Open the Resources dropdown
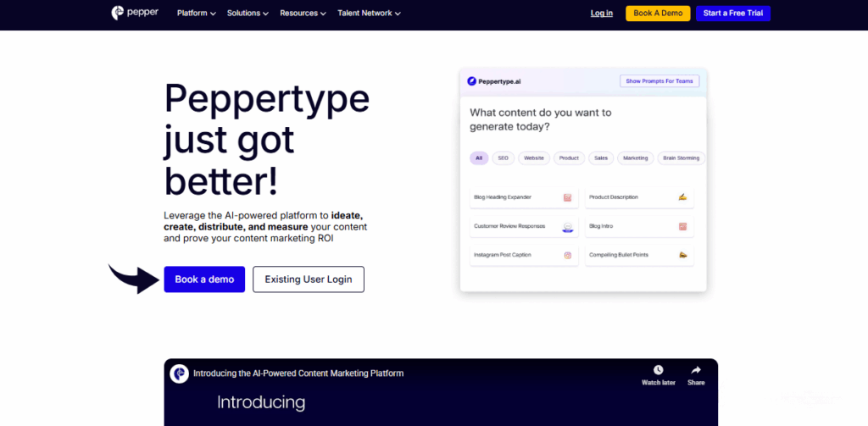The width and height of the screenshot is (868, 426). click(x=303, y=14)
